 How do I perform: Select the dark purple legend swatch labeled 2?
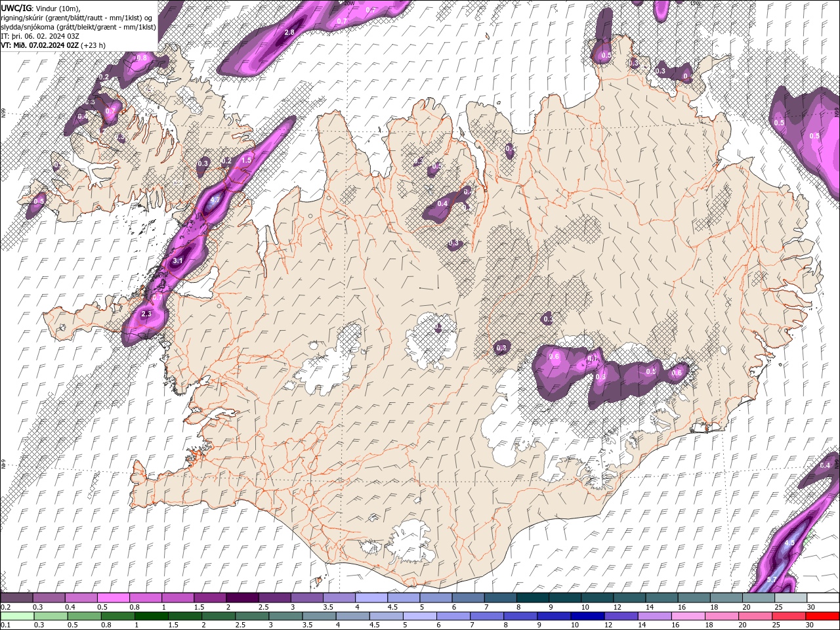click(242, 598)
